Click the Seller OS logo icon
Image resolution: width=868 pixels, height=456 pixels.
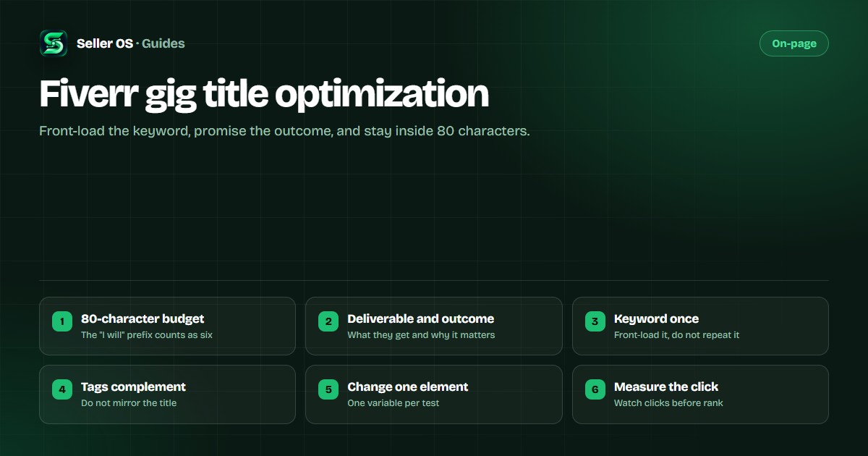pos(54,43)
